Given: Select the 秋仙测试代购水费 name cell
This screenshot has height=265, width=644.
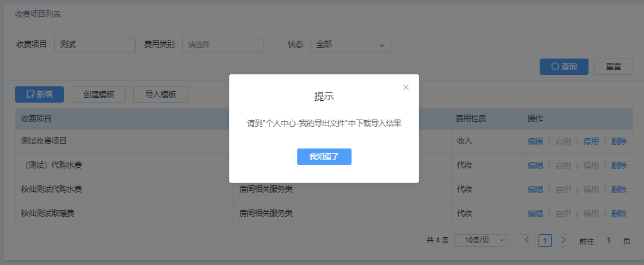Looking at the screenshot, I should click(124, 190).
